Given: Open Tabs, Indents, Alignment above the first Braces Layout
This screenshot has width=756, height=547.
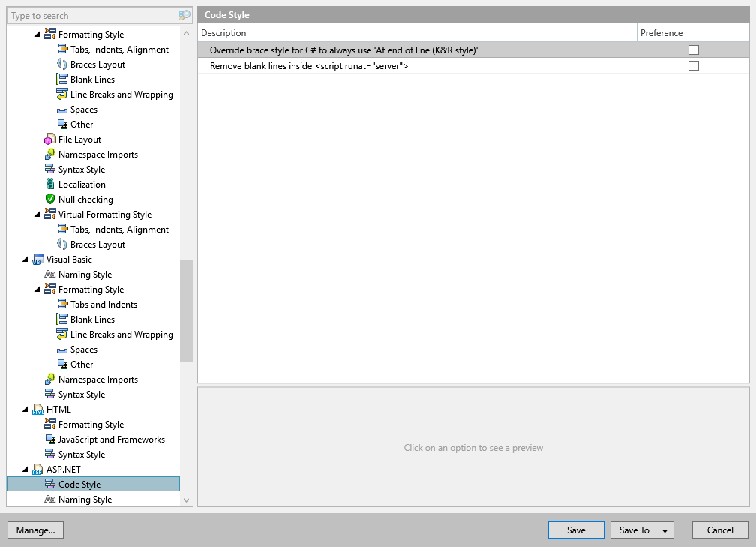Looking at the screenshot, I should 119,50.
